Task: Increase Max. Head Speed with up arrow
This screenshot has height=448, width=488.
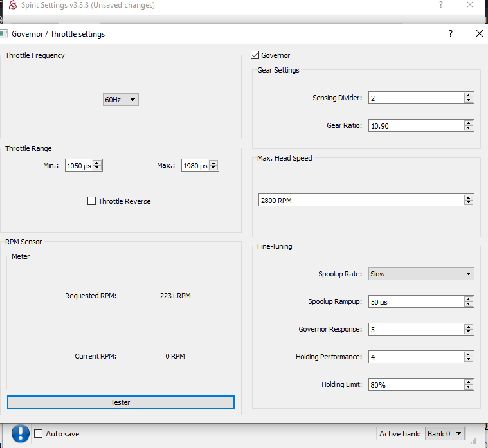Action: pos(469,197)
